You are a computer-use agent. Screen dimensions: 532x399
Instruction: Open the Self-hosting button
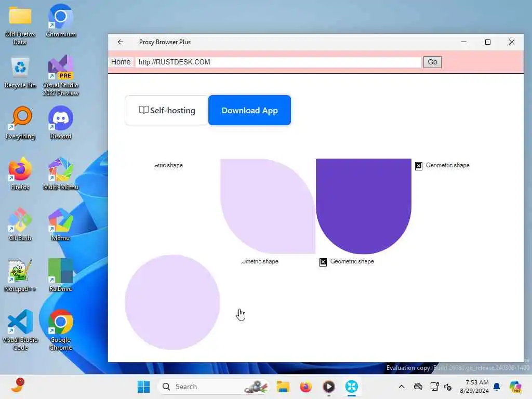pos(167,110)
